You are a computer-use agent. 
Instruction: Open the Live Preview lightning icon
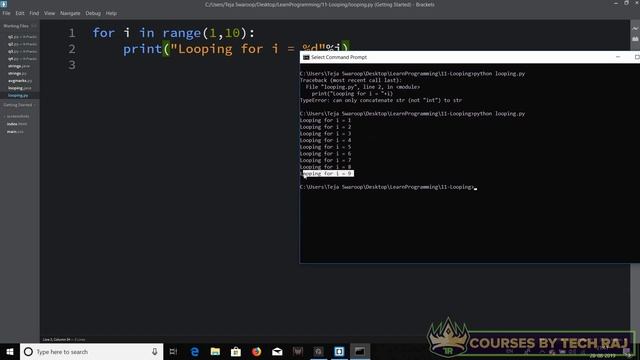click(635, 29)
